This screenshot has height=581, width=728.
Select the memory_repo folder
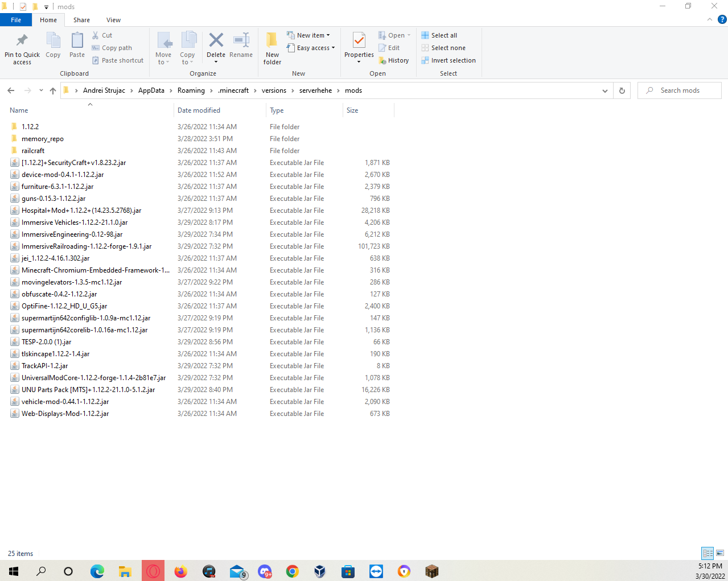43,139
